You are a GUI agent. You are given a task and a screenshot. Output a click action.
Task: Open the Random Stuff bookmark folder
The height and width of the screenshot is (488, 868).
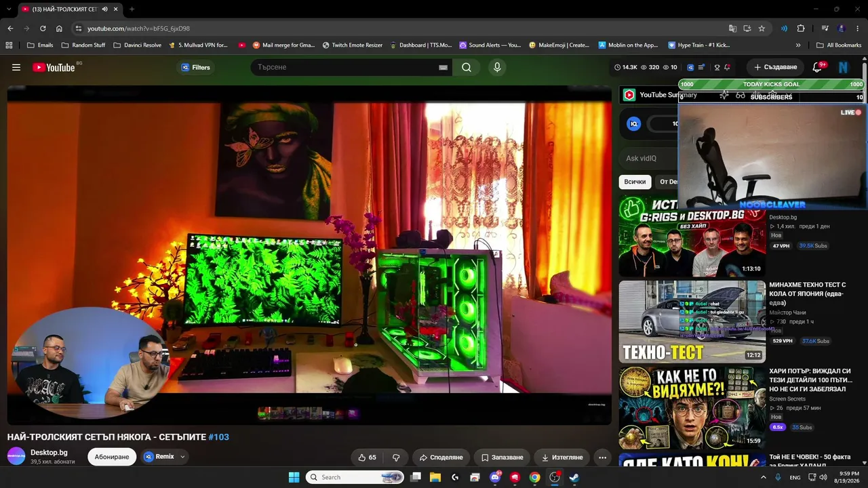pos(83,45)
